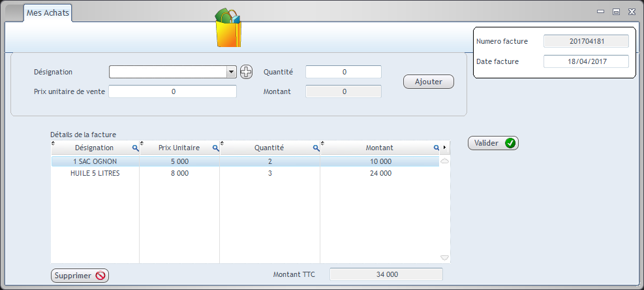Open the Désignation dropdown list
Screen dimensions: 644x290
pyautogui.click(x=231, y=72)
